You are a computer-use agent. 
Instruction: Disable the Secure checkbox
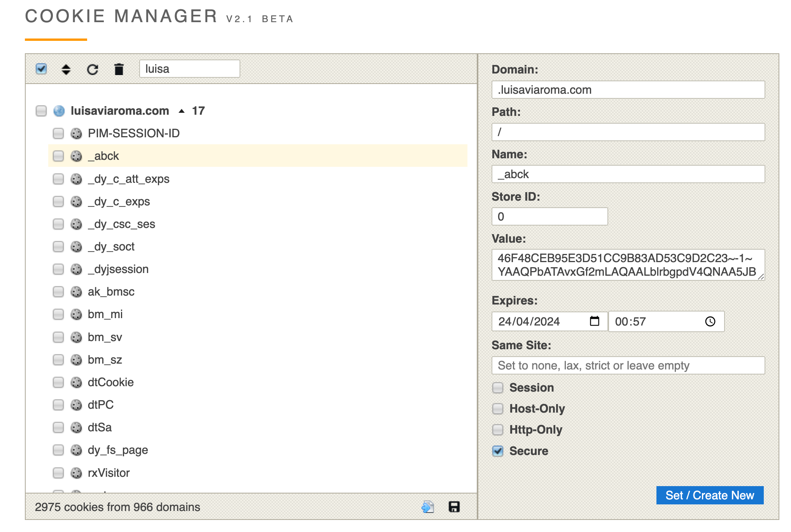[x=498, y=451]
